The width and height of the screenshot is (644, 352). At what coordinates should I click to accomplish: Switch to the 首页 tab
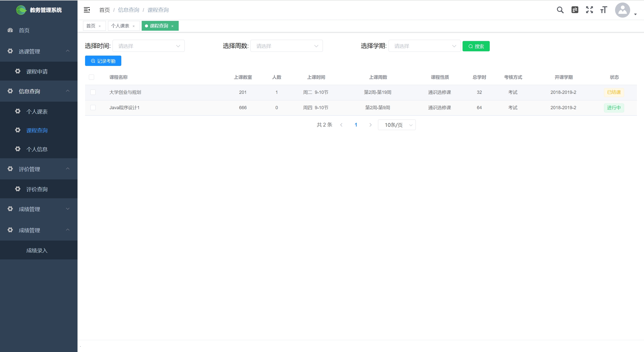[x=91, y=26]
